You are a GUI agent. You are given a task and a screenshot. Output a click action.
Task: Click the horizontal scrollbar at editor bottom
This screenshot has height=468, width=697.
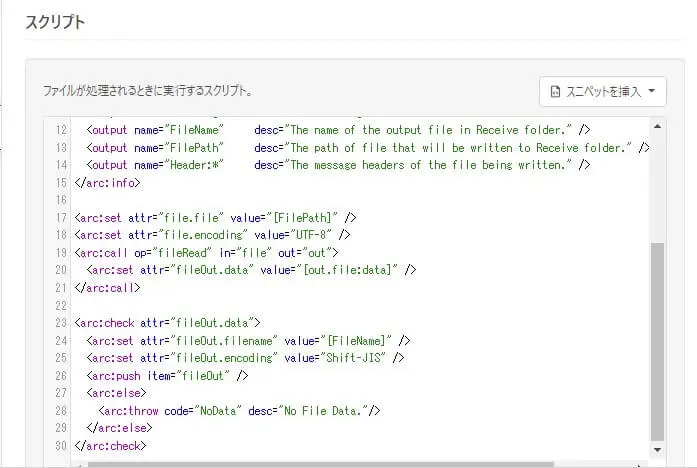click(320, 464)
